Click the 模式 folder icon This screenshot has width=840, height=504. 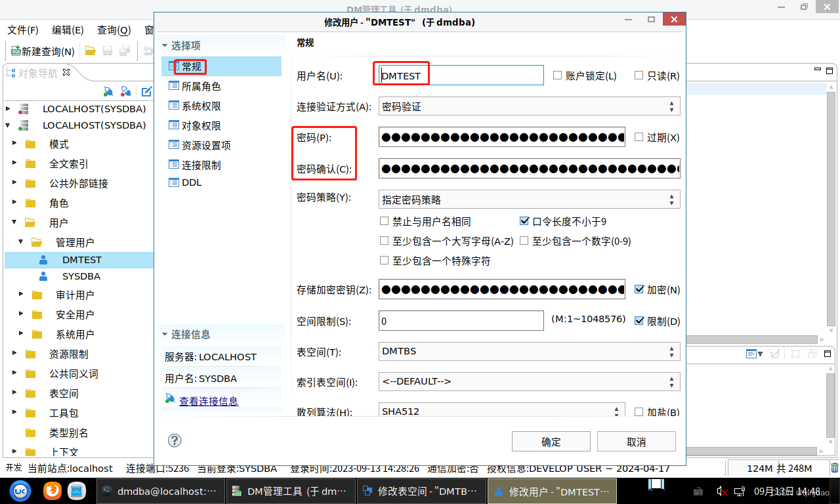[x=30, y=144]
